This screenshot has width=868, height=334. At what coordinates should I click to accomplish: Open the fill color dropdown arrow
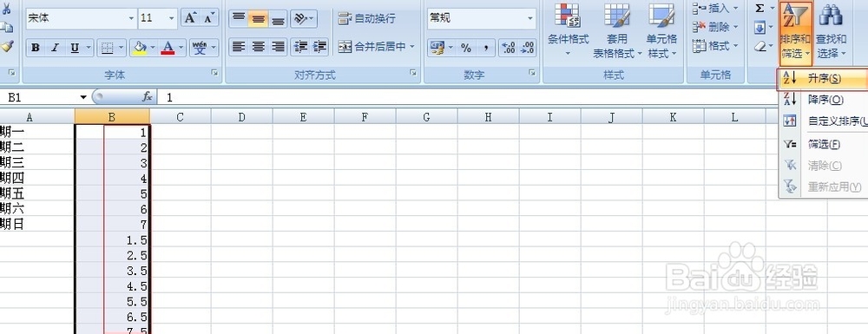(154, 48)
